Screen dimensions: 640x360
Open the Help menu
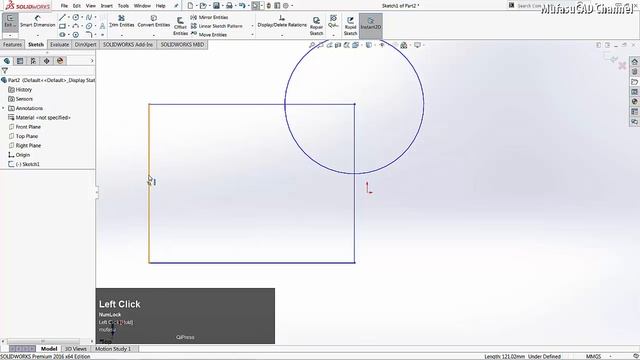(x=161, y=6)
